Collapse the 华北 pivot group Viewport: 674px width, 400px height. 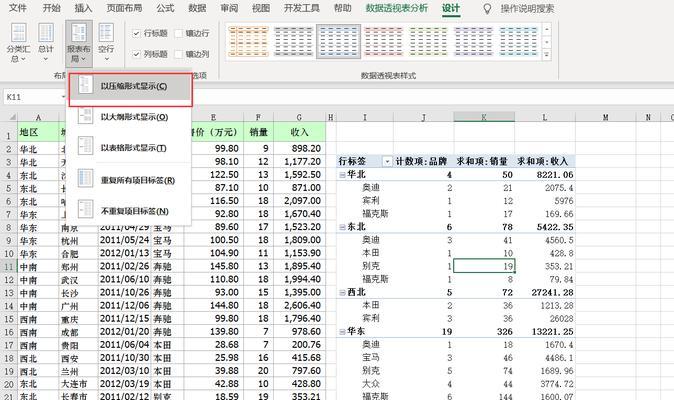point(343,175)
